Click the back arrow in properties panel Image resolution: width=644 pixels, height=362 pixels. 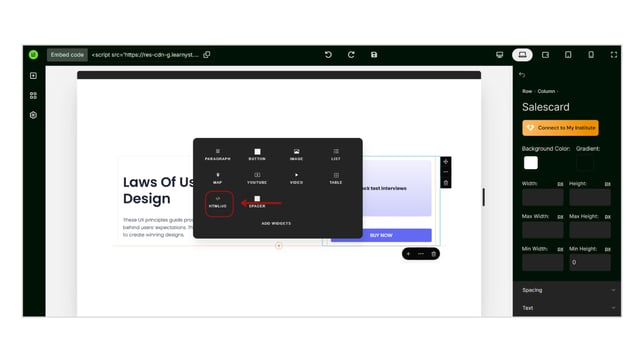tap(522, 75)
